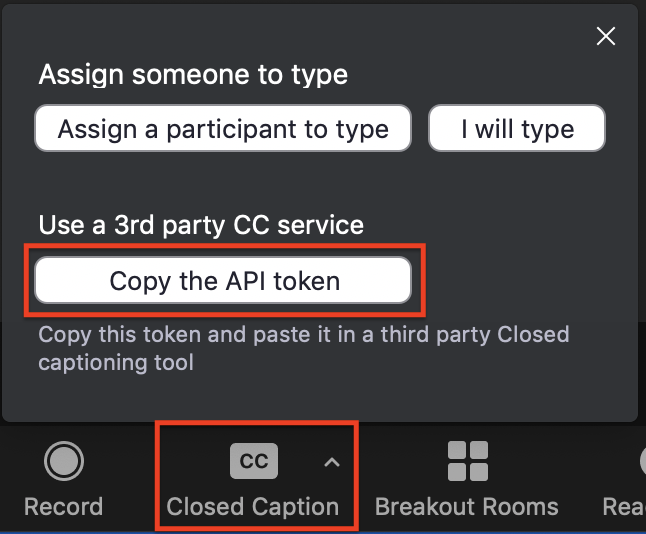Copy the API token
The width and height of the screenshot is (646, 534).
click(x=224, y=281)
